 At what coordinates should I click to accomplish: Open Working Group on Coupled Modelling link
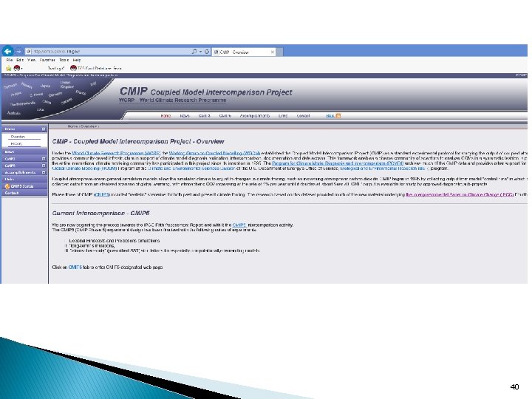(214, 154)
